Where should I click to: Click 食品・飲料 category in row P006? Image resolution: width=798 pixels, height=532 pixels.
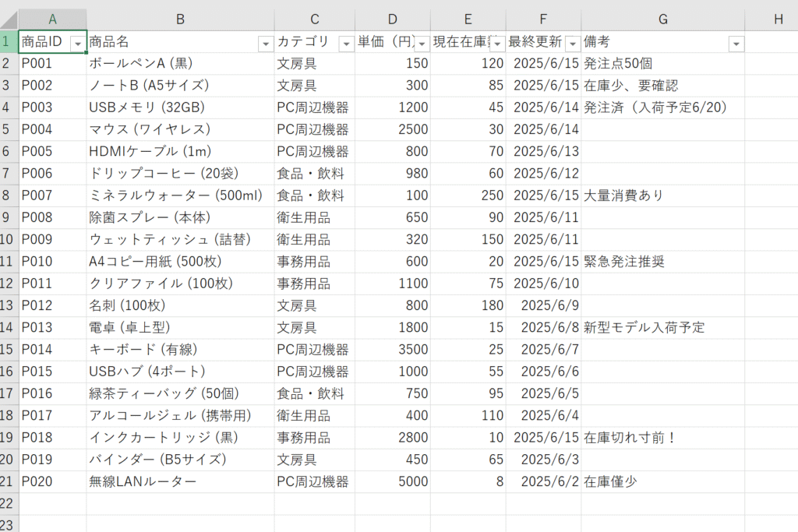point(315,174)
